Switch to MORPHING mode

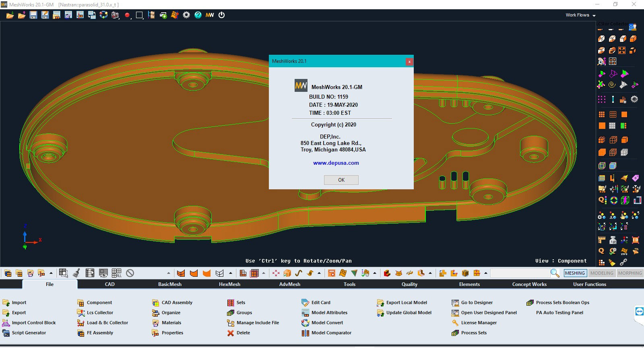(630, 273)
